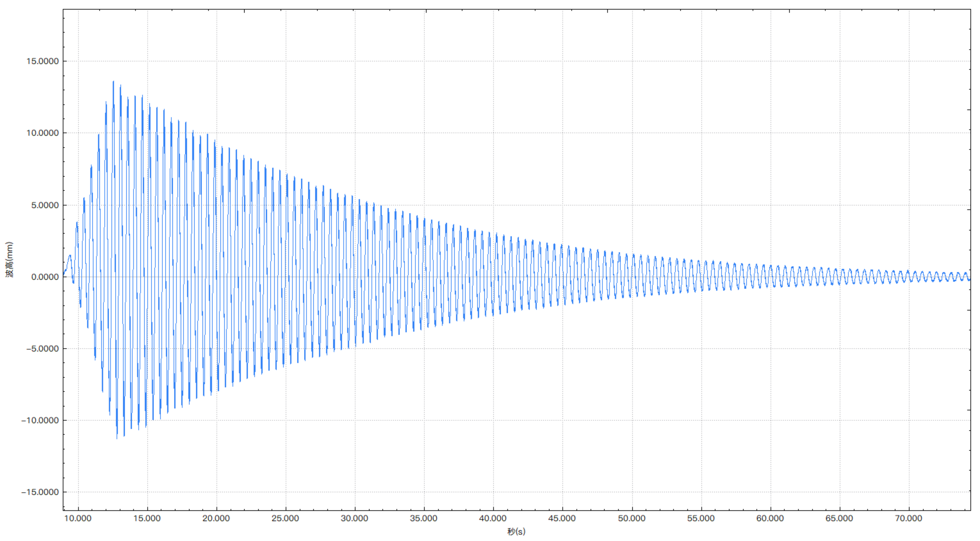Click the x-axis label 35.000
The height and width of the screenshot is (541, 980).
[x=424, y=519]
